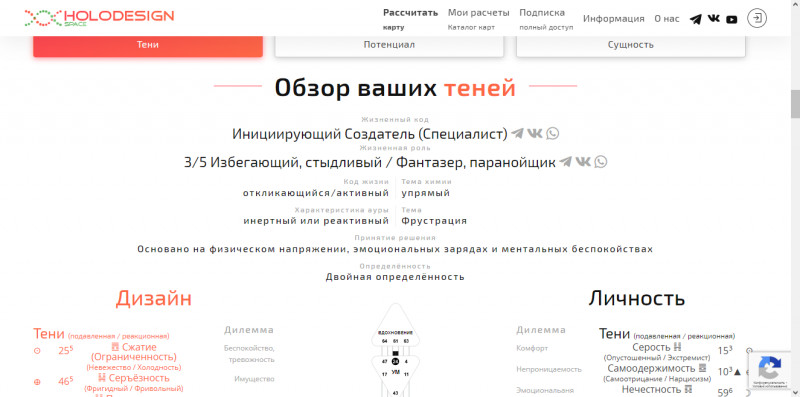Viewport: 800px width, 397px height.
Task: Click the Sun symbol beside design 25
Action: click(37, 351)
